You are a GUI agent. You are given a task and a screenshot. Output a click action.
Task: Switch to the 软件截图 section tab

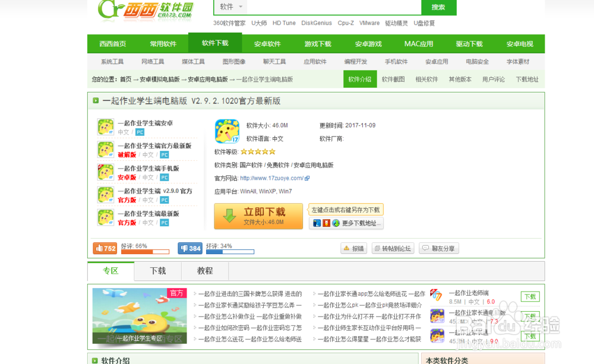point(393,79)
